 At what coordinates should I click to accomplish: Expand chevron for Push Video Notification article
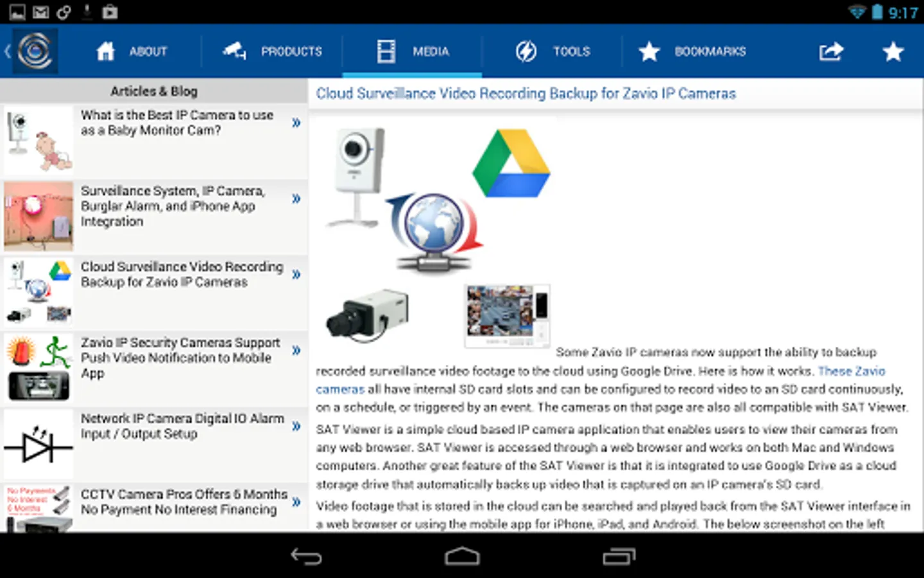coord(296,350)
